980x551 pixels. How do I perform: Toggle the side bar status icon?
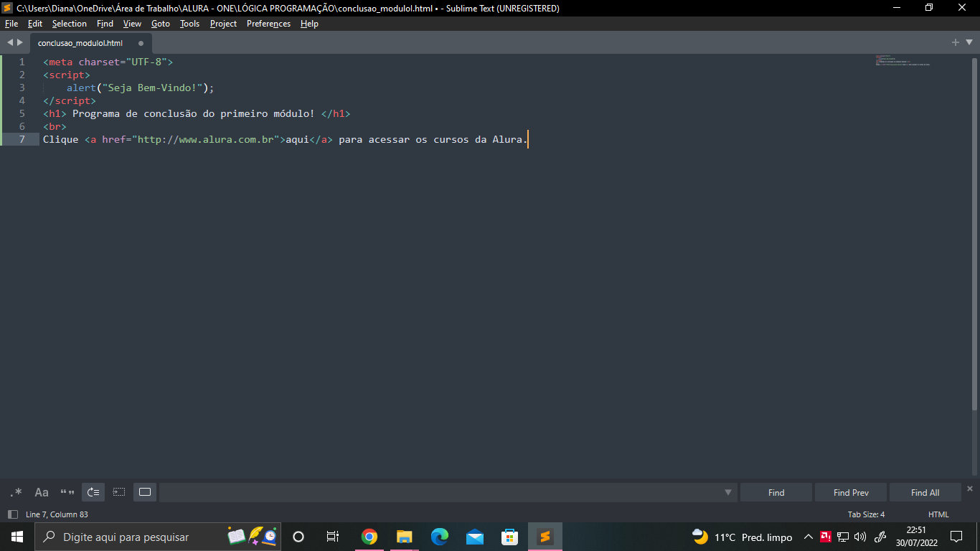point(12,514)
